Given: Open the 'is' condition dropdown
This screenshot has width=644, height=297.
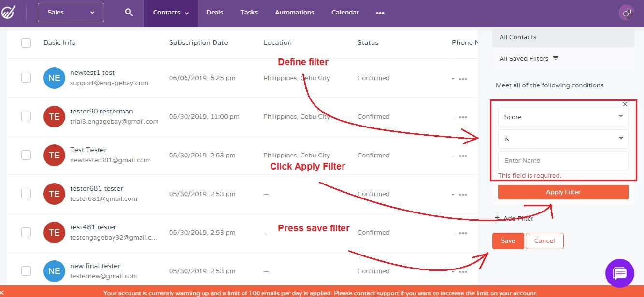Looking at the screenshot, I should point(563,139).
